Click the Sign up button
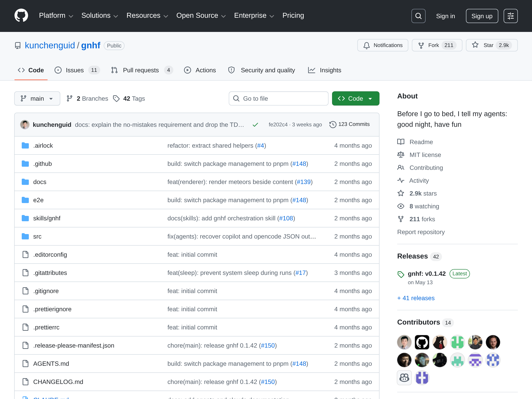The height and width of the screenshot is (399, 532). (x=482, y=16)
